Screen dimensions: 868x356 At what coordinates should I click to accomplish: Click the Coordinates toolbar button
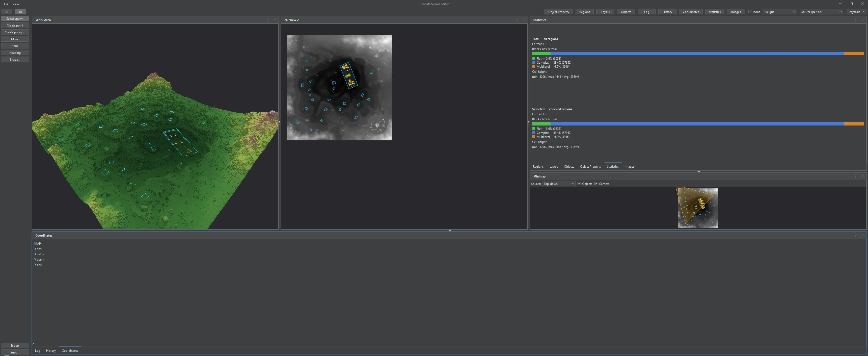(690, 12)
